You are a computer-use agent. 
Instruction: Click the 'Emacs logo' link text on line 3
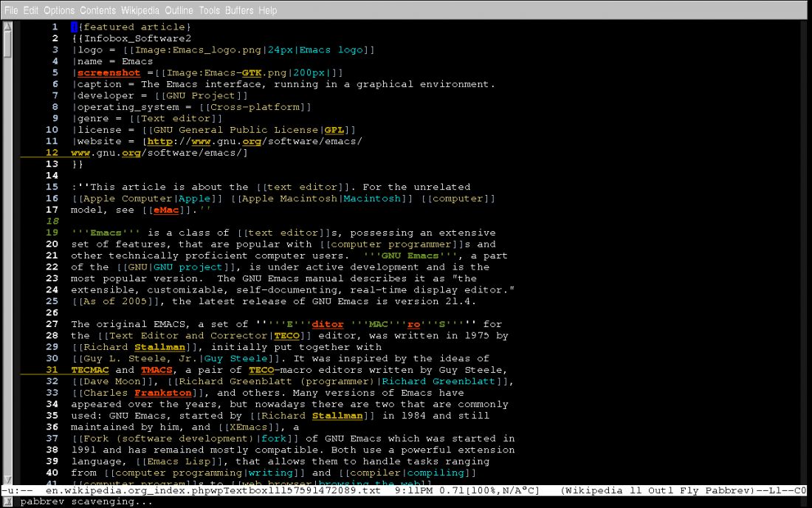coord(331,49)
